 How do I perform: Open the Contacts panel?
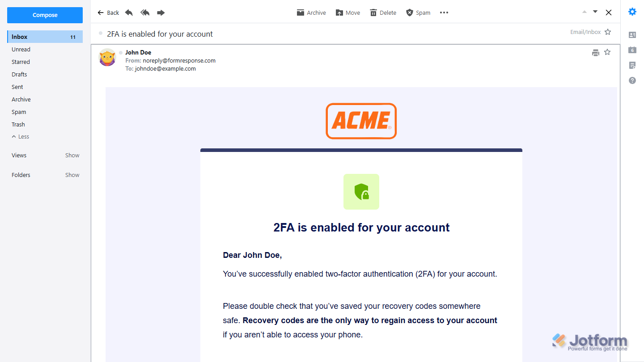pyautogui.click(x=632, y=35)
